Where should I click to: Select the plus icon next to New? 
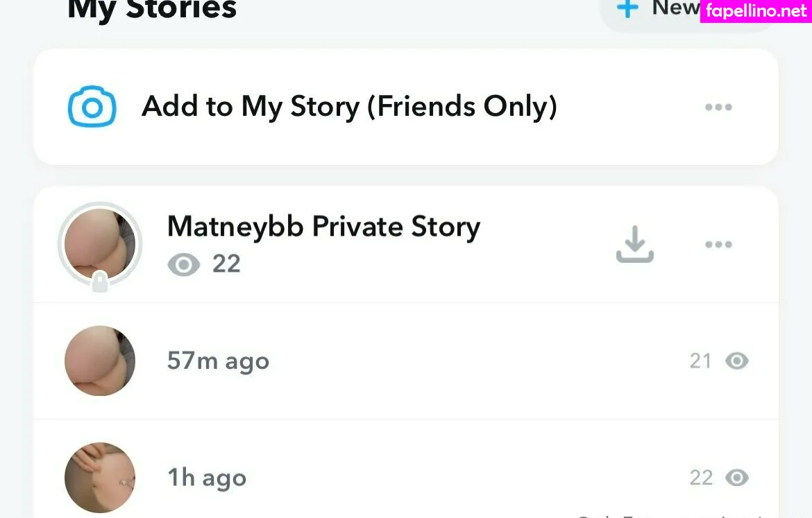point(627,8)
